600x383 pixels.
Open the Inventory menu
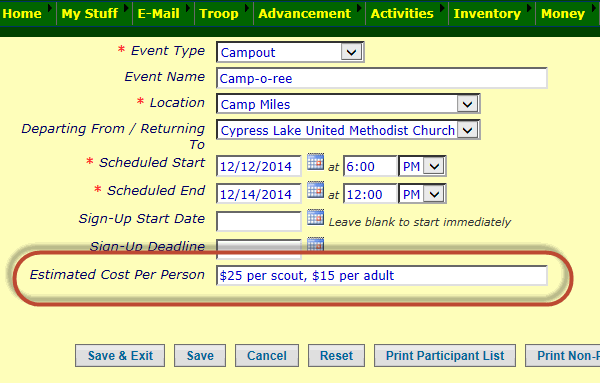[x=487, y=13]
